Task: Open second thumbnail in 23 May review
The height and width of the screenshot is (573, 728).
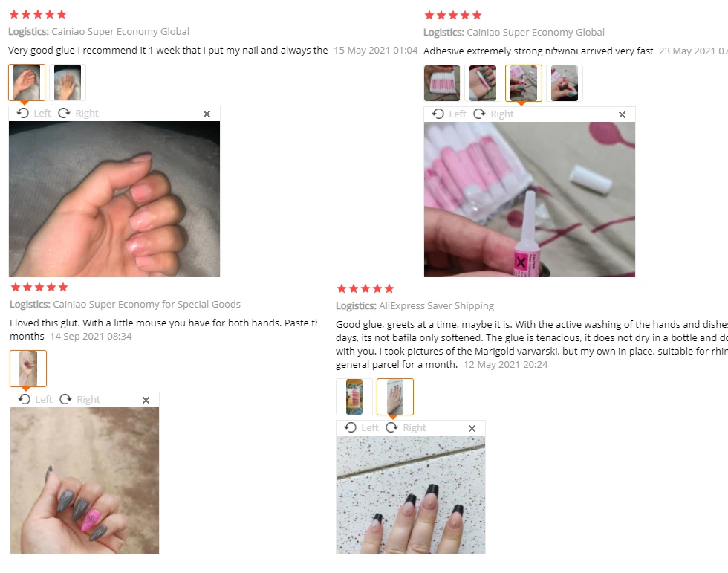Action: pos(483,83)
